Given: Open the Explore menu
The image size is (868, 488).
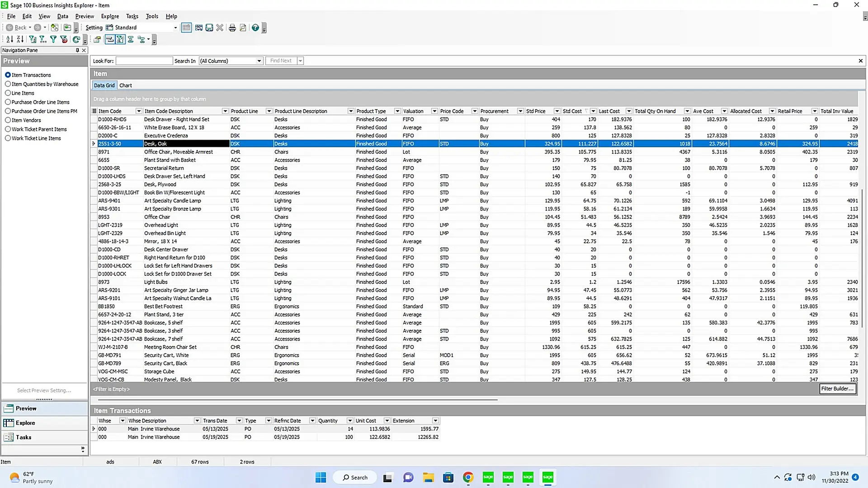Looking at the screenshot, I should point(110,16).
